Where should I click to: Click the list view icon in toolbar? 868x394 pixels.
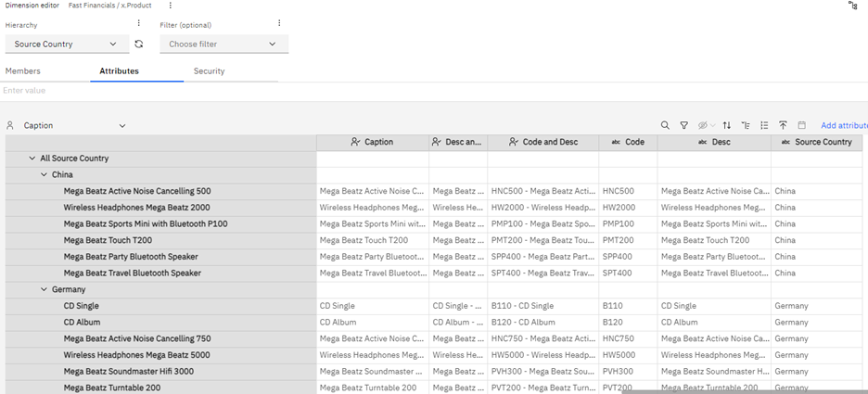point(764,125)
